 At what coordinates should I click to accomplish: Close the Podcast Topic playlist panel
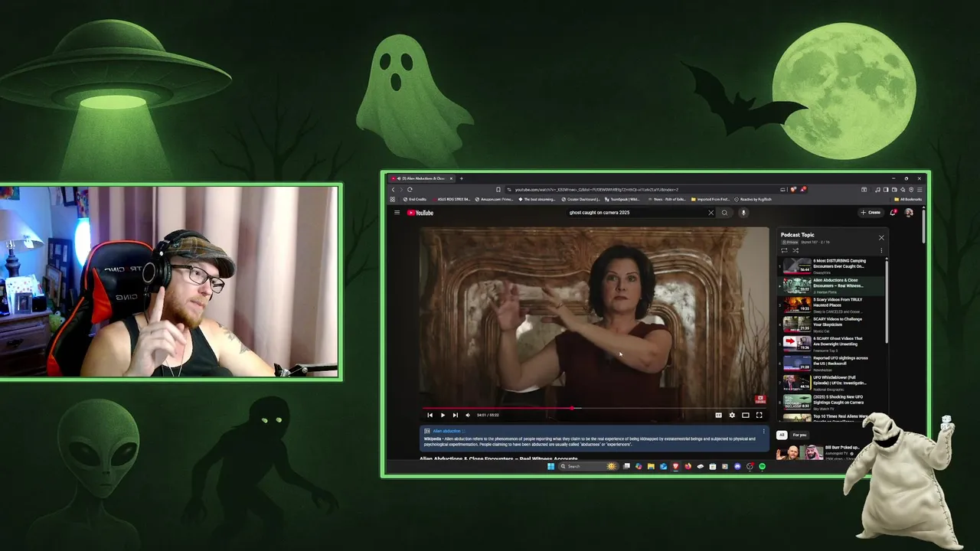881,237
